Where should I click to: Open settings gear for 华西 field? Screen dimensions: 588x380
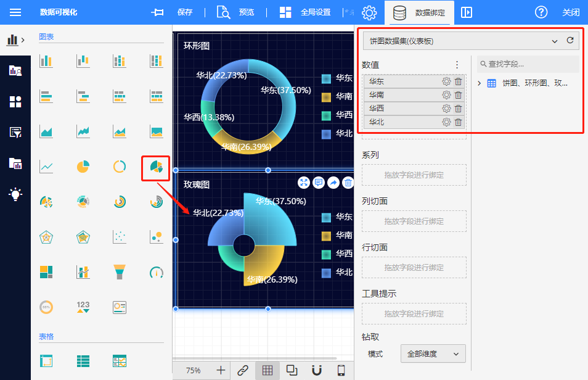click(x=446, y=109)
